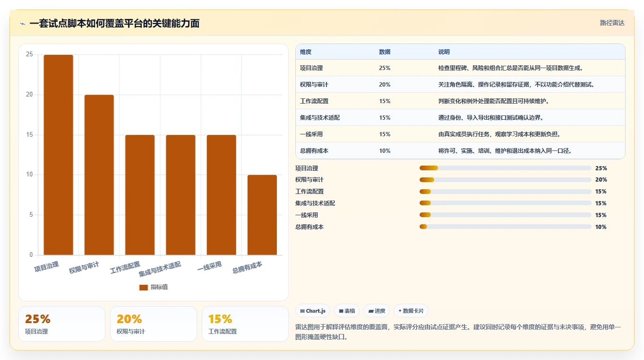Click the 数据 column header in the table
Viewport: 644px width, 360px height.
385,52
